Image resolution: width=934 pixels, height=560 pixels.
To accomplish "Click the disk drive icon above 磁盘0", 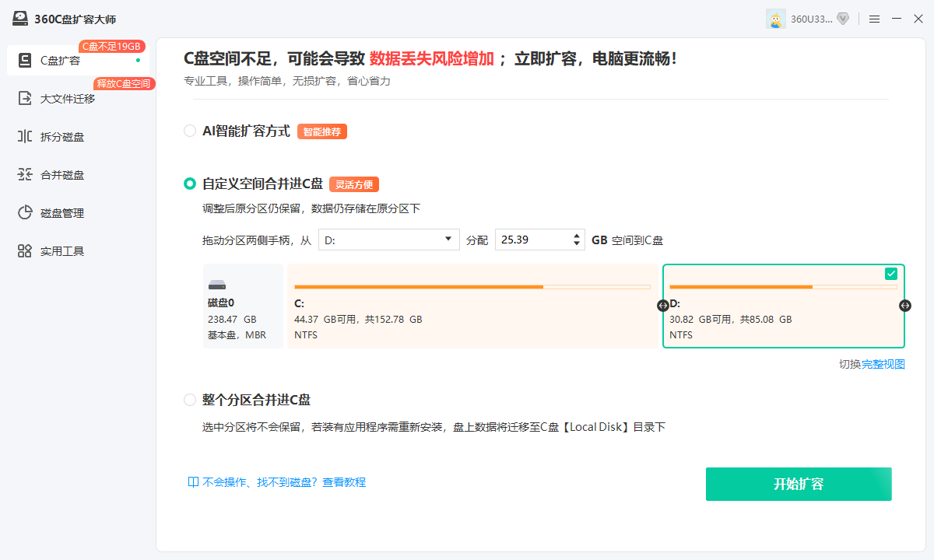I will pos(217,285).
